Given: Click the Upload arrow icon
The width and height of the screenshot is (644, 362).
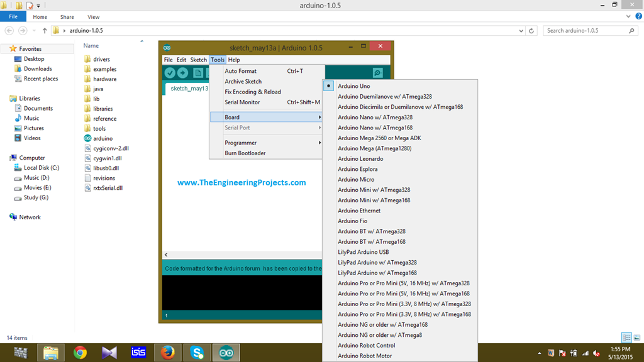Looking at the screenshot, I should 182,72.
